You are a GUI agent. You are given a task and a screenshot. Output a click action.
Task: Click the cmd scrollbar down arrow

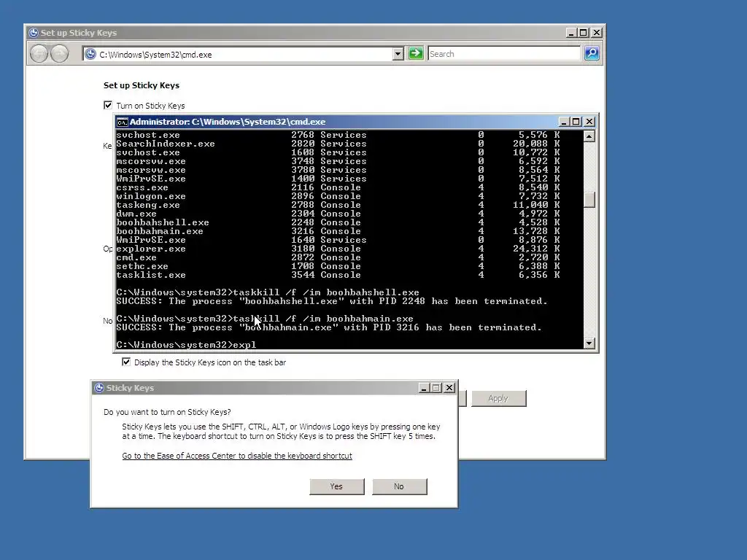click(x=589, y=343)
